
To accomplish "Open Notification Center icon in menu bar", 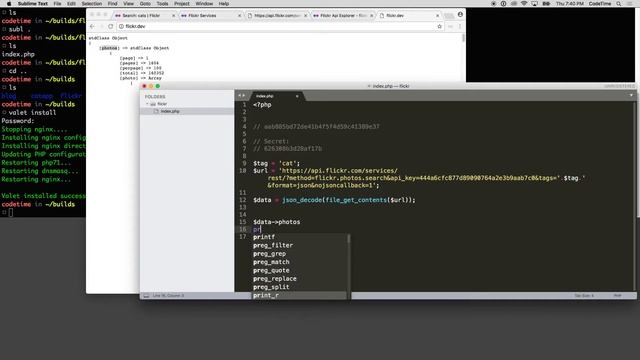I will tap(630, 4).
